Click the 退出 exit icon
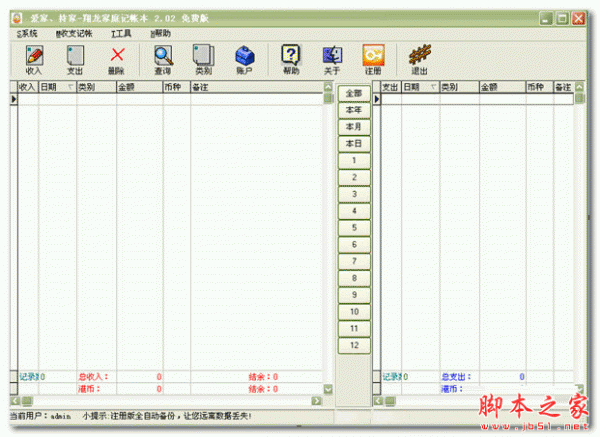Viewport: 600px width, 437px height. [419, 60]
